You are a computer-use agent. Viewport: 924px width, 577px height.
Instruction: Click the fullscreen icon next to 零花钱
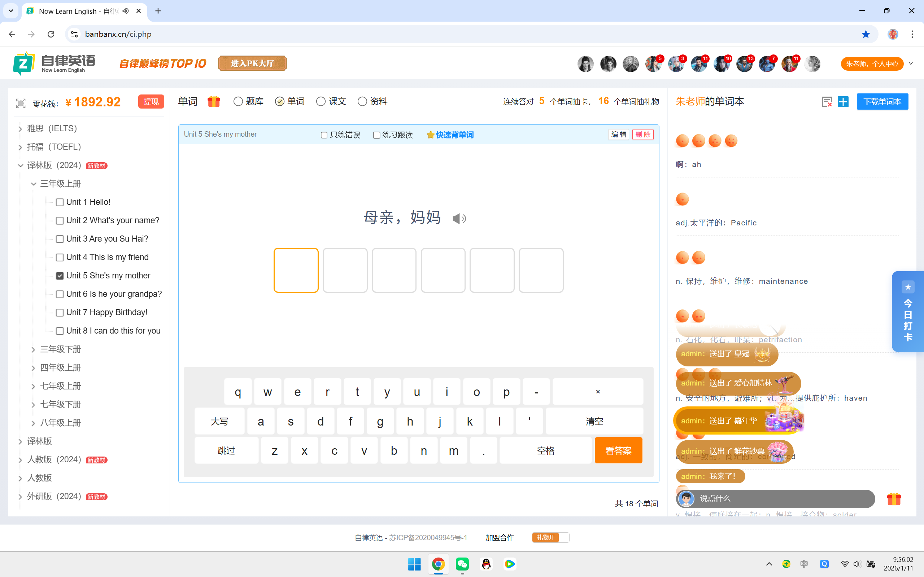21,103
